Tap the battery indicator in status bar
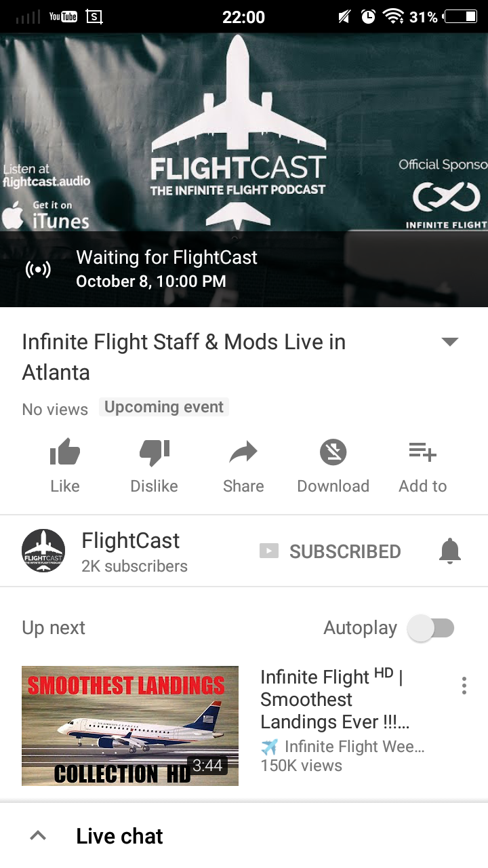The image size is (488, 868). pos(460,17)
